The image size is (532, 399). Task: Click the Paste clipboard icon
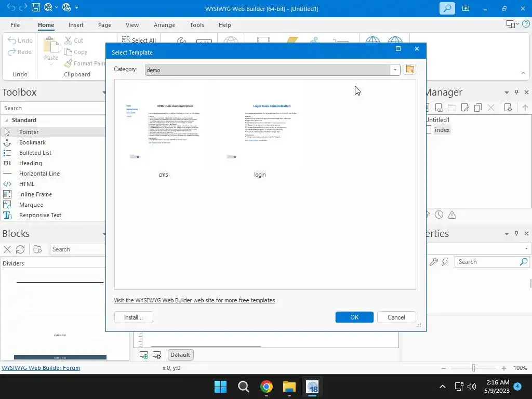[x=51, y=45]
